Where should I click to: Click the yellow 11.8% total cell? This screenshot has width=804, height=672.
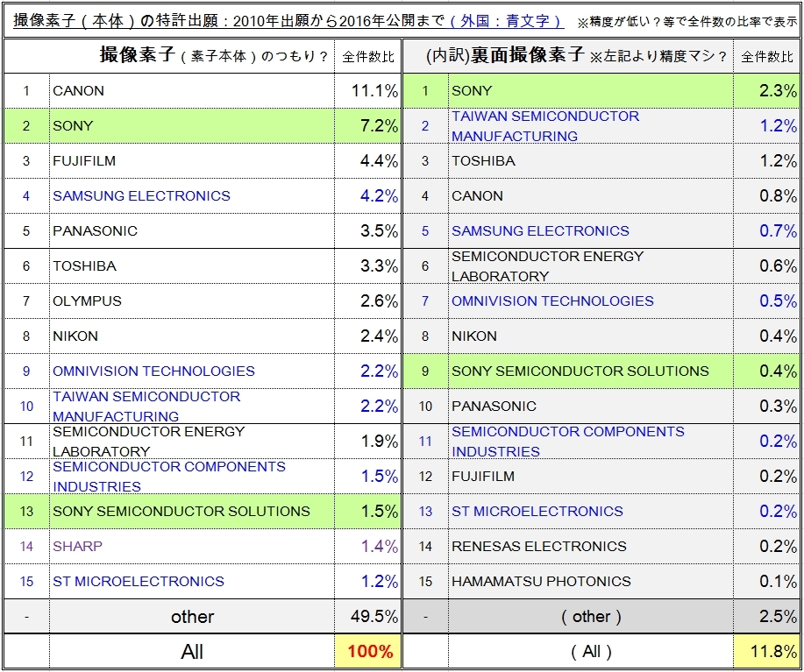click(766, 651)
